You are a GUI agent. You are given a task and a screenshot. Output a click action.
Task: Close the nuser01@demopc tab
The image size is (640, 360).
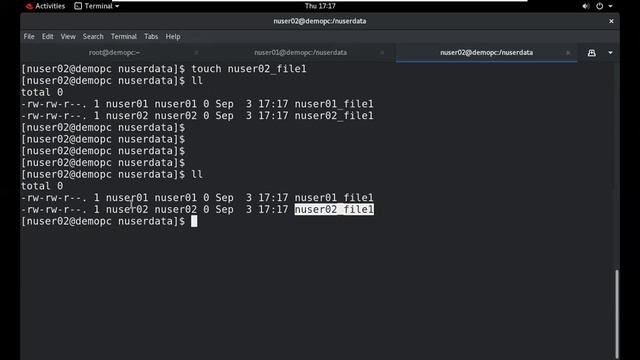click(382, 53)
